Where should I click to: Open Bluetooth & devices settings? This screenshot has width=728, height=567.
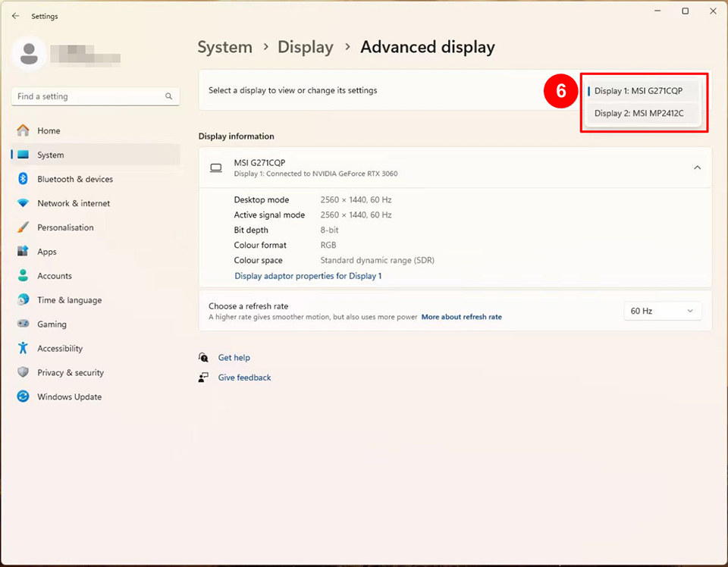[x=96, y=179]
